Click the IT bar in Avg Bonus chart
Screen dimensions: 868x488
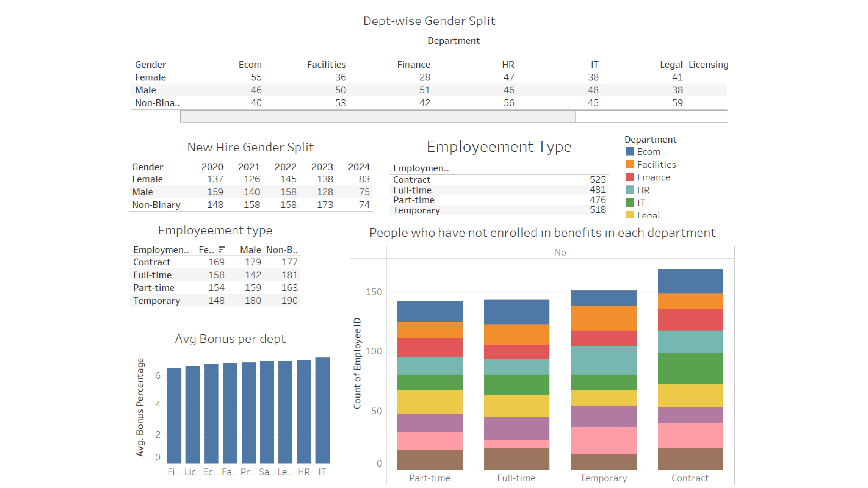322,410
